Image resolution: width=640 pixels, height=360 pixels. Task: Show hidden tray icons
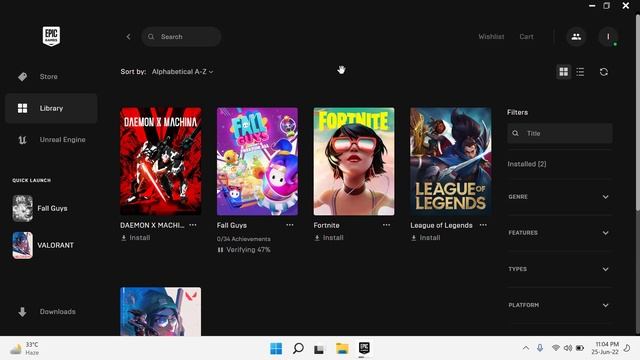[x=526, y=348]
